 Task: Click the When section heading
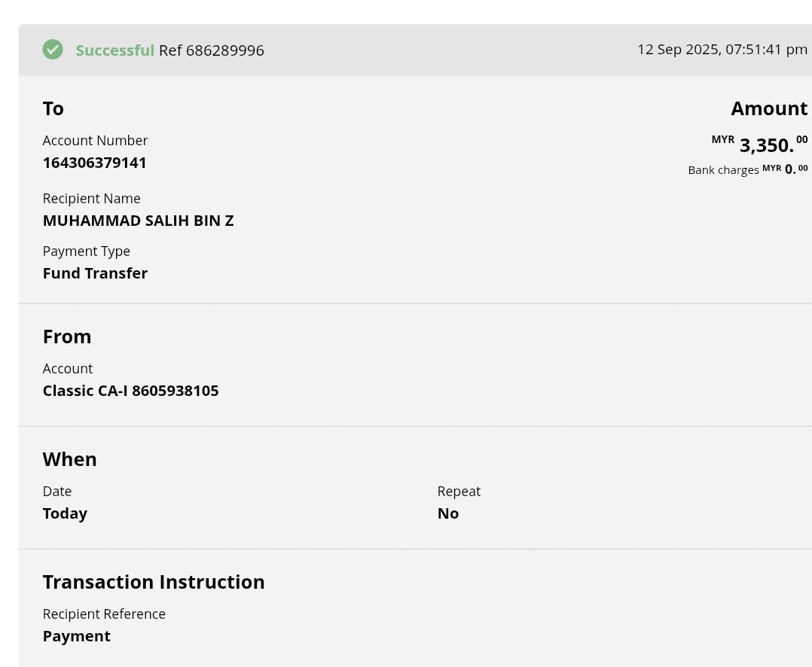click(x=69, y=459)
